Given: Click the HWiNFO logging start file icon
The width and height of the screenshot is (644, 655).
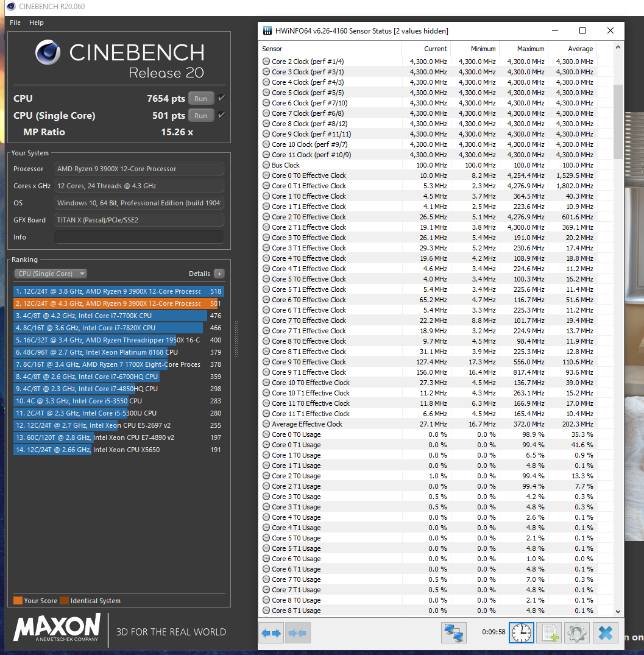Looking at the screenshot, I should [x=549, y=633].
